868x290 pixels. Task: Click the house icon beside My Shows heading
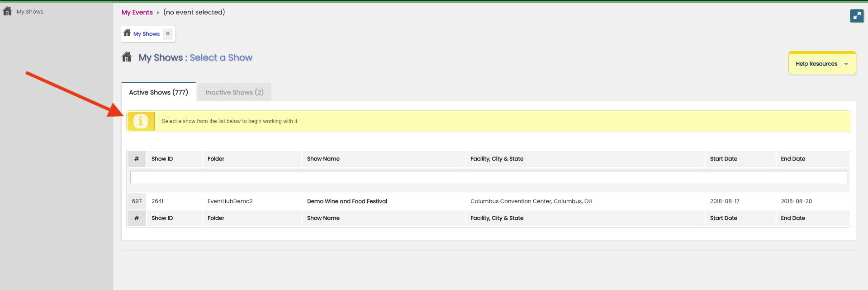pyautogui.click(x=127, y=57)
